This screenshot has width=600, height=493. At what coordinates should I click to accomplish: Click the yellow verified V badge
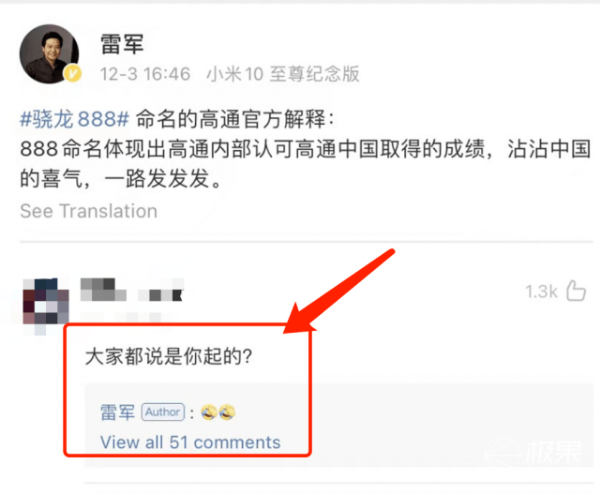(x=72, y=73)
